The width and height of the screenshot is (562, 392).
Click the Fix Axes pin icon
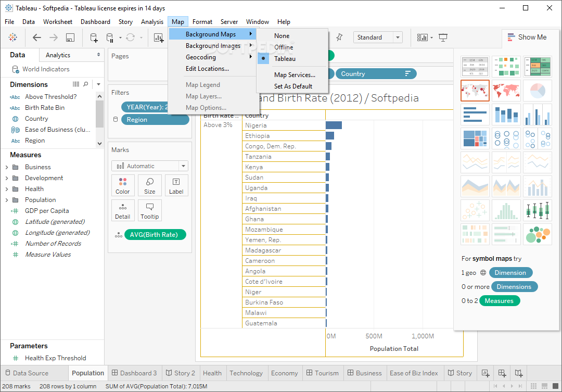(x=339, y=37)
